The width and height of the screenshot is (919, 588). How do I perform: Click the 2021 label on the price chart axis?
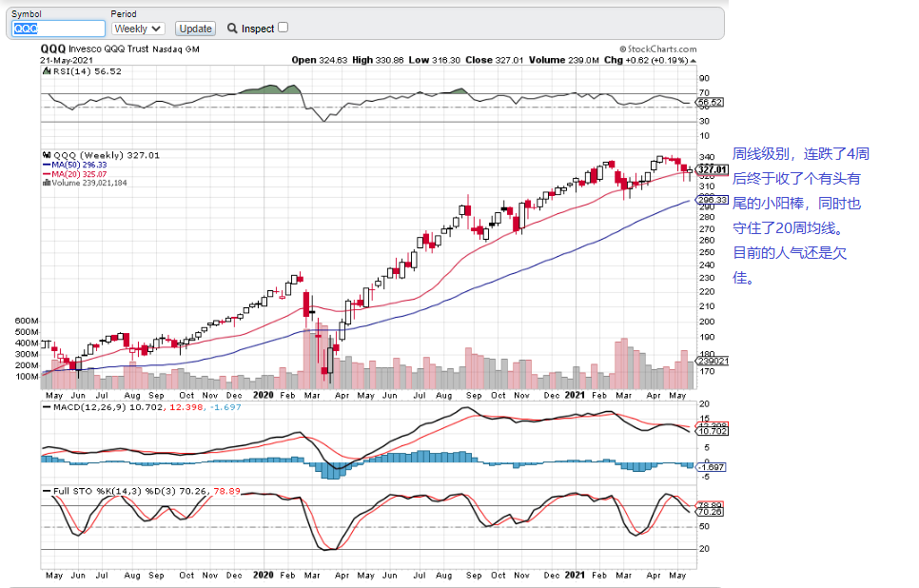click(x=575, y=395)
